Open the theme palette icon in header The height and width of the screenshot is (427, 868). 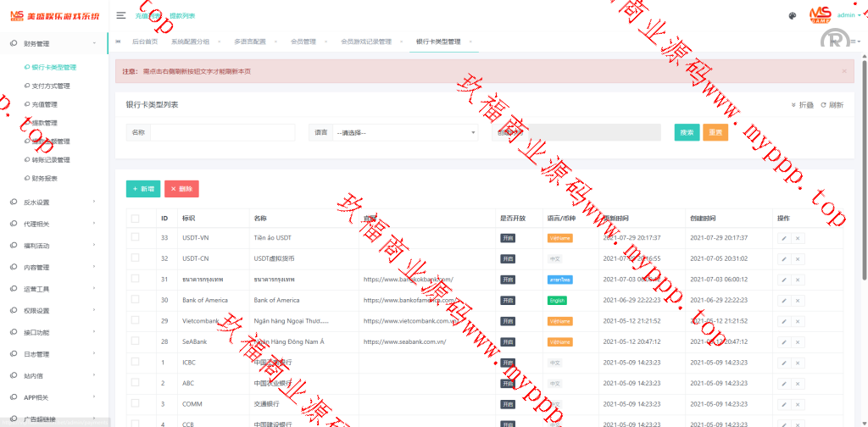tap(792, 15)
